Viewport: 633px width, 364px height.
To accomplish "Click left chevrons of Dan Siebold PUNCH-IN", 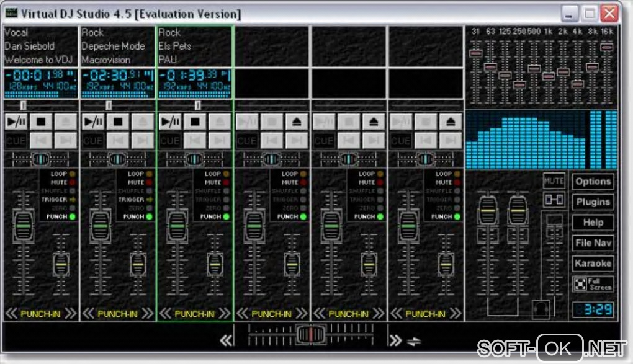I will pyautogui.click(x=11, y=314).
